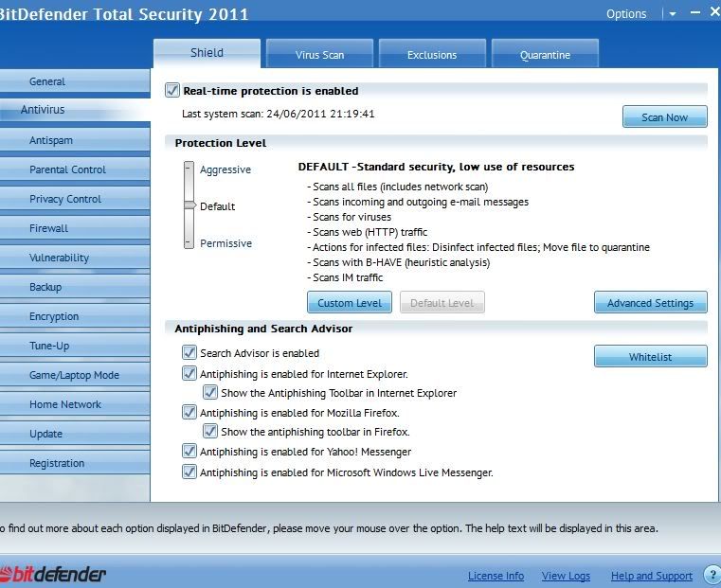The height and width of the screenshot is (588, 721).
Task: Toggle Antiphishing for Yahoo! Messenger checkbox
Action: click(x=189, y=451)
